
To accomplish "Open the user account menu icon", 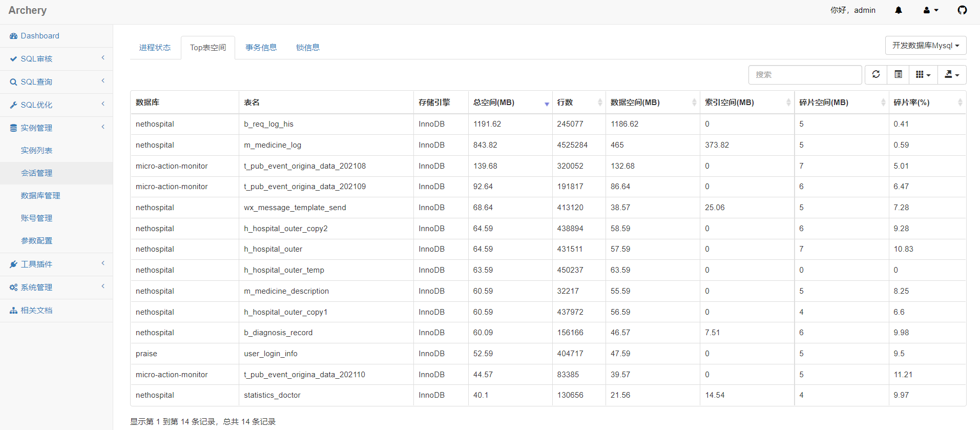I will [x=930, y=10].
